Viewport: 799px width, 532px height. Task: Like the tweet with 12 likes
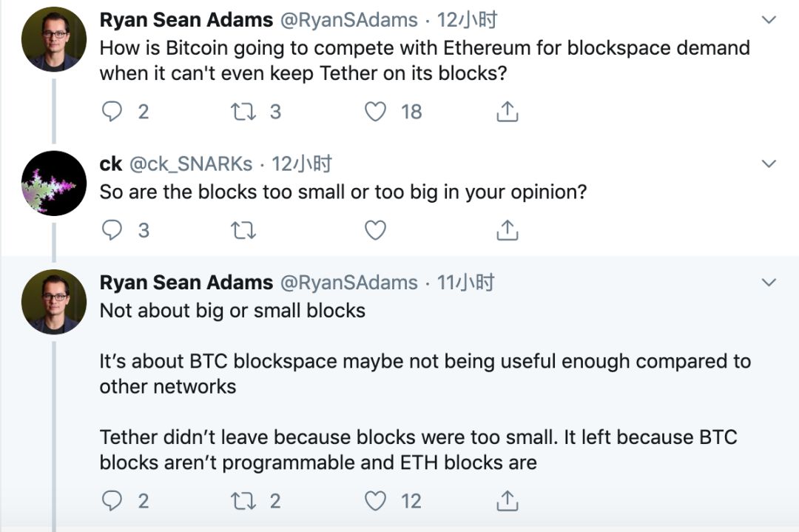[376, 501]
